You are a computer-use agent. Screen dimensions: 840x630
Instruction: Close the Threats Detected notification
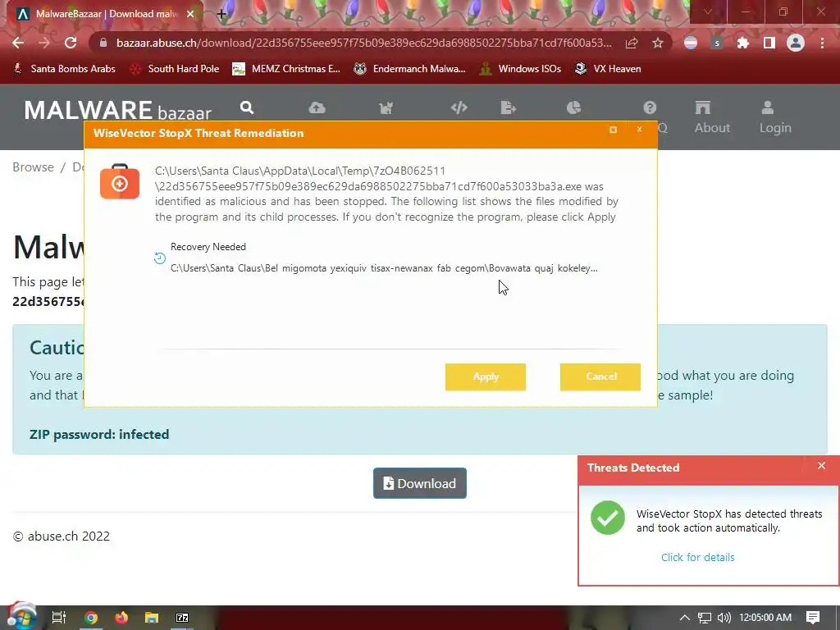(x=821, y=466)
